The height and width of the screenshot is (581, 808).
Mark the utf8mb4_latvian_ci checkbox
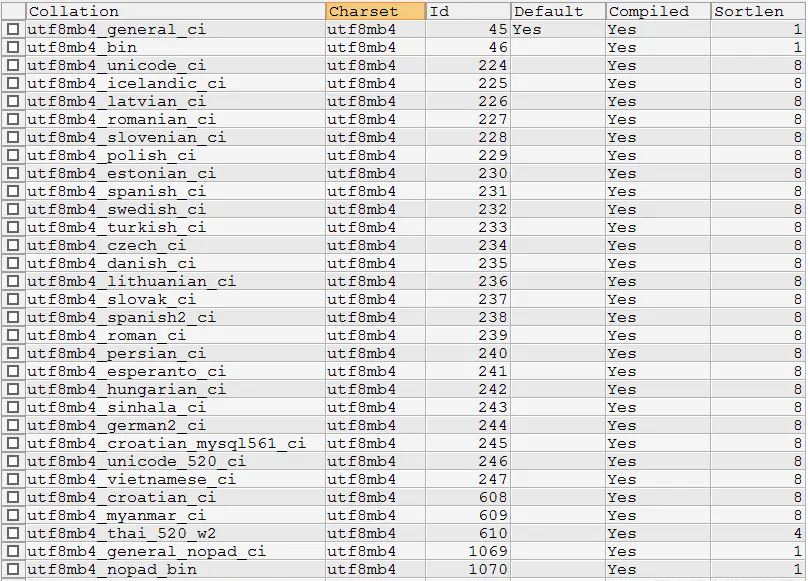coord(13,101)
